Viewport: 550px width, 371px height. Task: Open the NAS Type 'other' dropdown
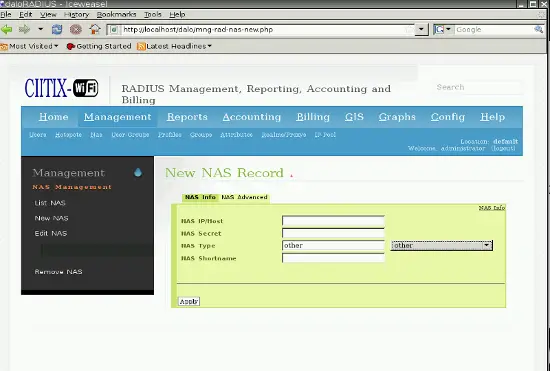442,245
